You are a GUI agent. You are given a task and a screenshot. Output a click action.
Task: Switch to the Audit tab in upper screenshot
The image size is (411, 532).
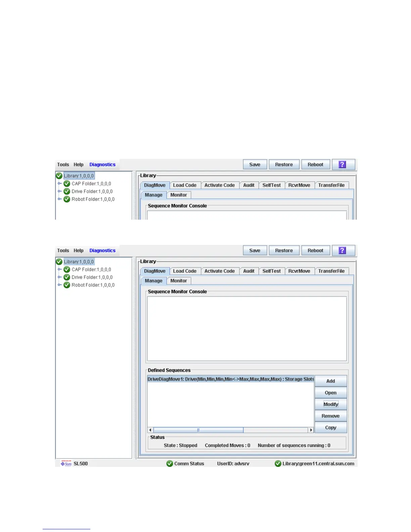pos(249,185)
